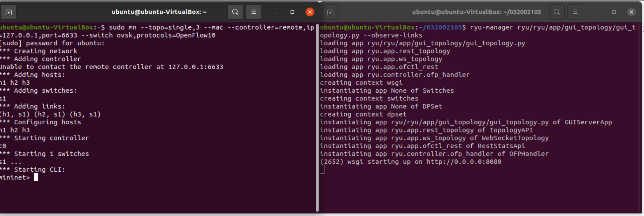The image size is (644, 216).
Task: Click 'creating context dpset' line
Action: tap(363, 114)
